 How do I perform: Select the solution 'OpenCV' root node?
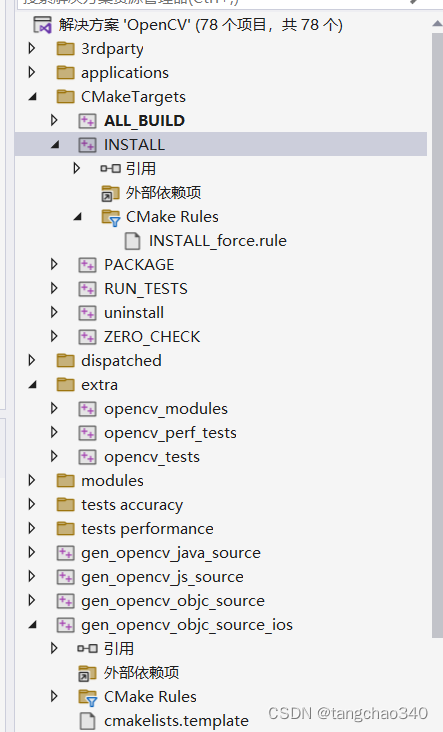tap(200, 25)
